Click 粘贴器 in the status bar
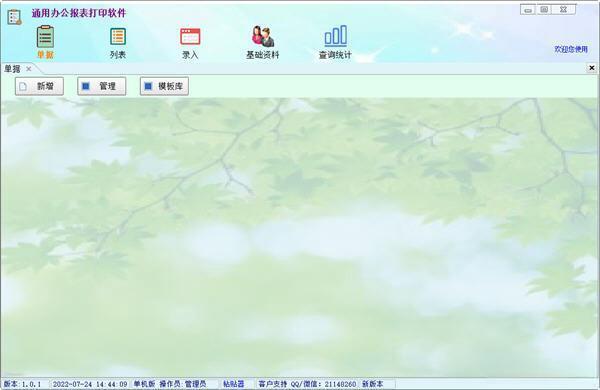 [x=233, y=383]
